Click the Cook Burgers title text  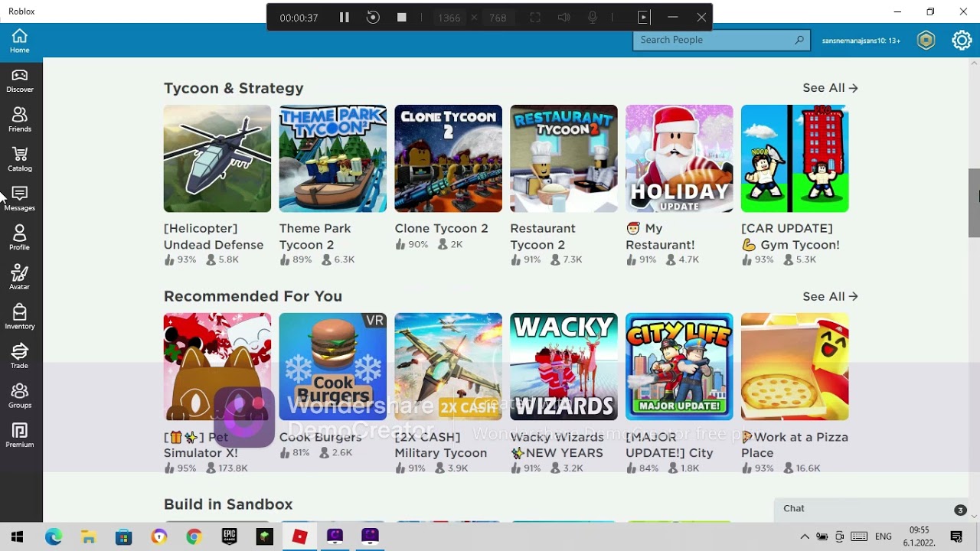tap(320, 437)
